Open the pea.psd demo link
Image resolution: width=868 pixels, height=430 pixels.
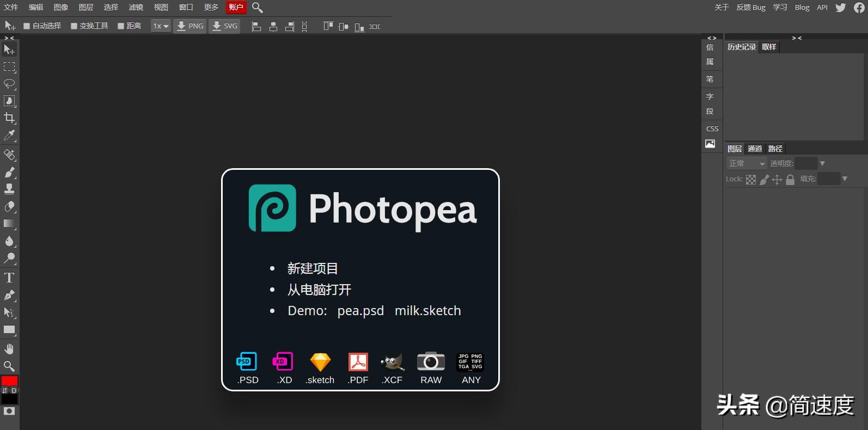360,311
